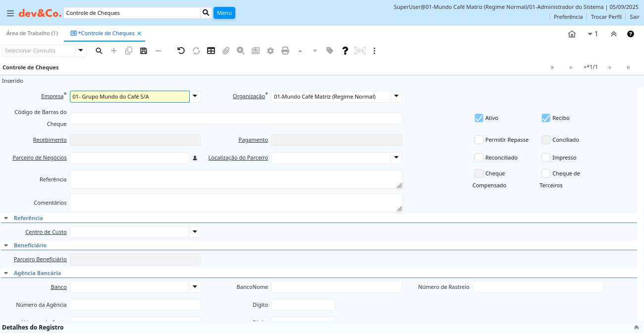This screenshot has height=334, width=644.
Task: Click the Home icon at top right
Action: click(x=572, y=34)
